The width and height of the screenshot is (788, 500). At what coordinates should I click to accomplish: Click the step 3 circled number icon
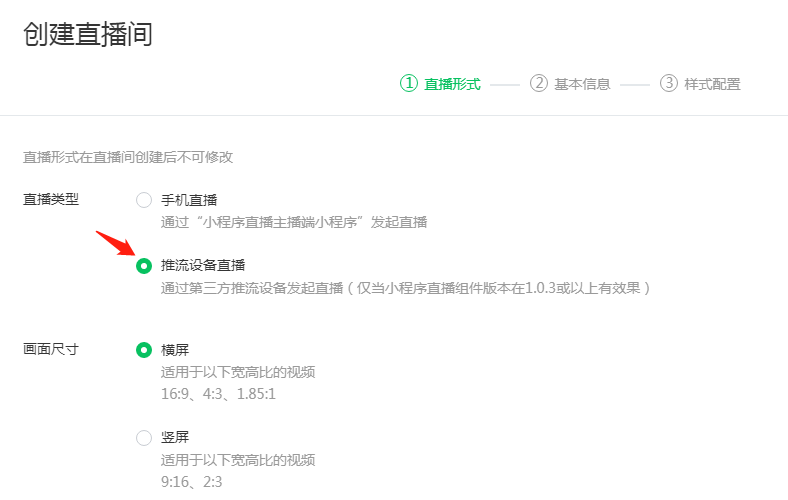pyautogui.click(x=669, y=84)
